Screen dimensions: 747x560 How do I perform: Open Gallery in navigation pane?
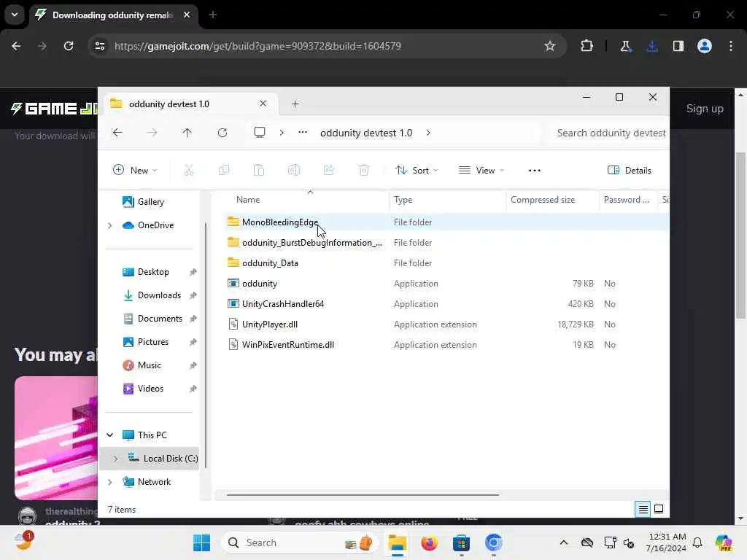pyautogui.click(x=150, y=202)
